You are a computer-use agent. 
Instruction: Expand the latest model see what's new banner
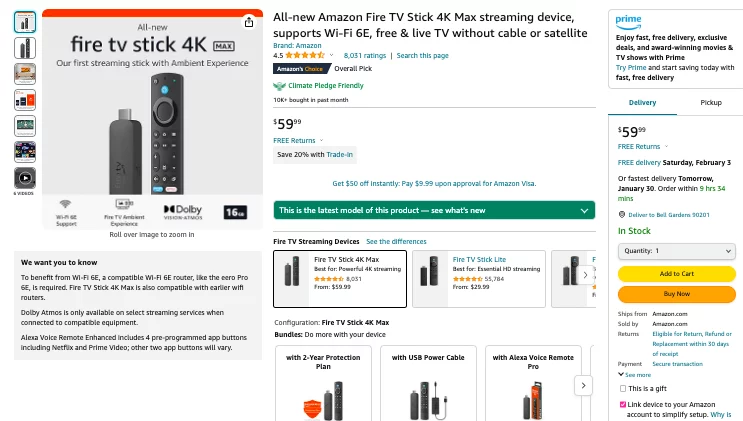[x=434, y=210]
